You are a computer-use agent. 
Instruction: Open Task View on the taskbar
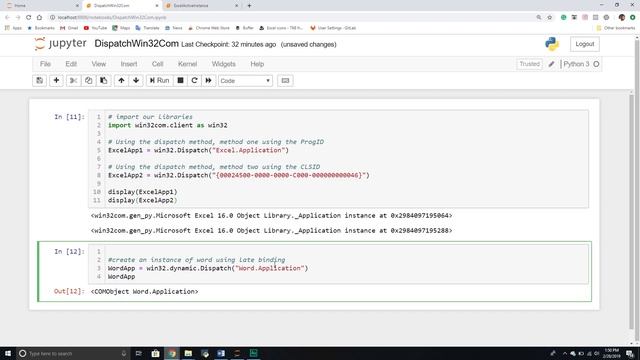(138, 353)
